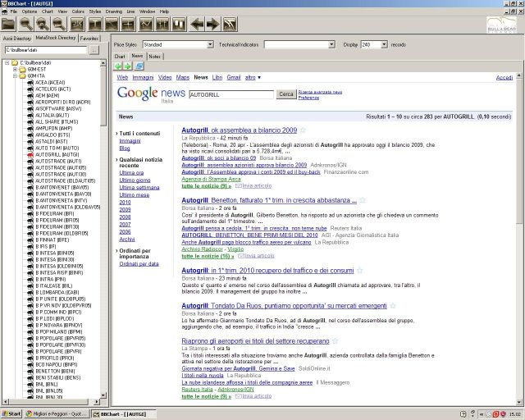Viewport: 525px width, 420px height.
Task: Switch to the Favorites tab
Action: pyautogui.click(x=89, y=39)
